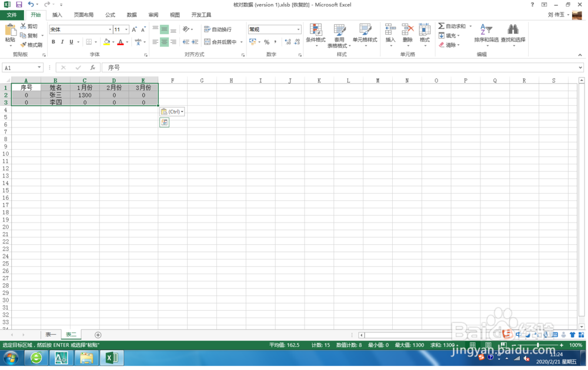Click the Undo arrow icon
Image resolution: width=588 pixels, height=370 pixels.
[x=31, y=5]
